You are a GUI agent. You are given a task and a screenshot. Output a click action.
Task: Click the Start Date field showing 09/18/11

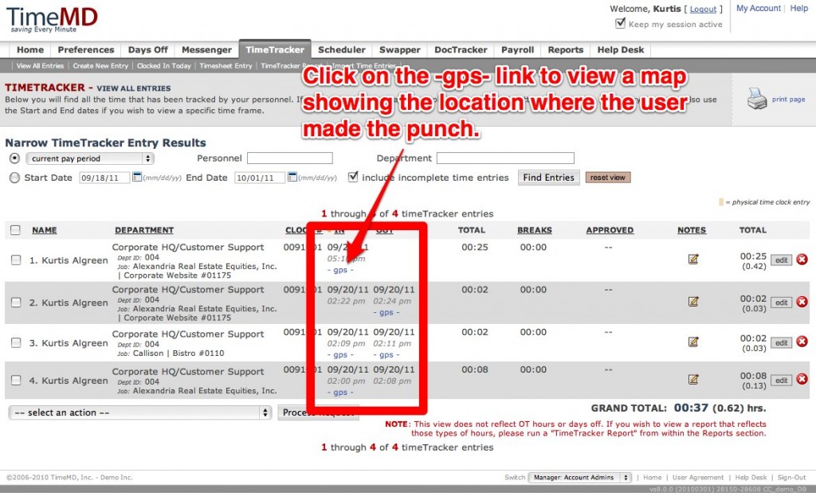coord(104,178)
